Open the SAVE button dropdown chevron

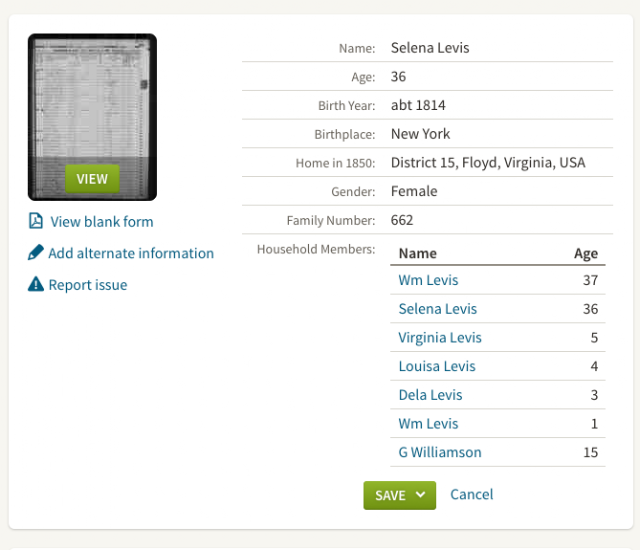click(420, 495)
